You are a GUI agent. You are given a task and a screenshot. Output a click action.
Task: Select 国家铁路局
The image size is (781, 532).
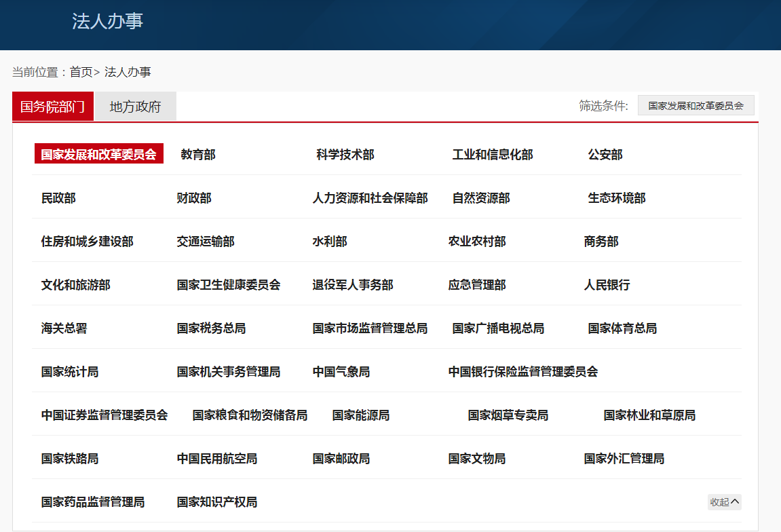tap(70, 459)
